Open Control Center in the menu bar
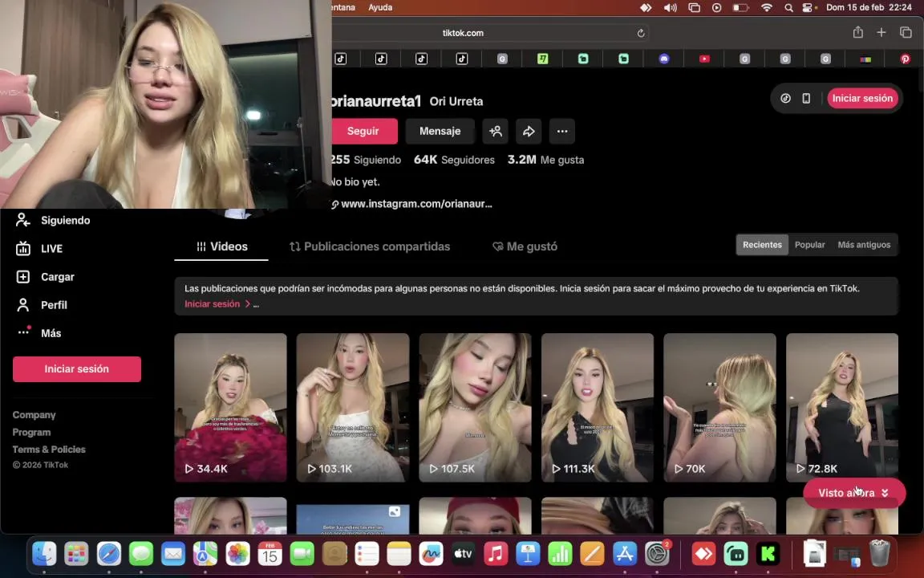Screen dimensions: 924x578 coord(808,8)
